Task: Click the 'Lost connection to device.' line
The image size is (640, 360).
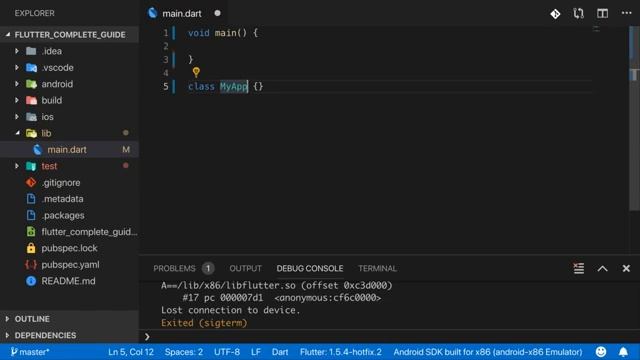Action: [230, 310]
